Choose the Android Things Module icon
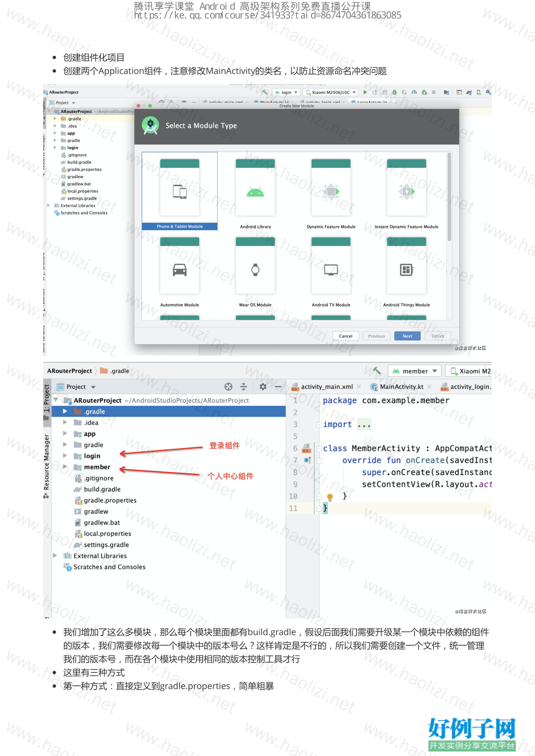Viewport: 535px width, 756px height. [406, 270]
